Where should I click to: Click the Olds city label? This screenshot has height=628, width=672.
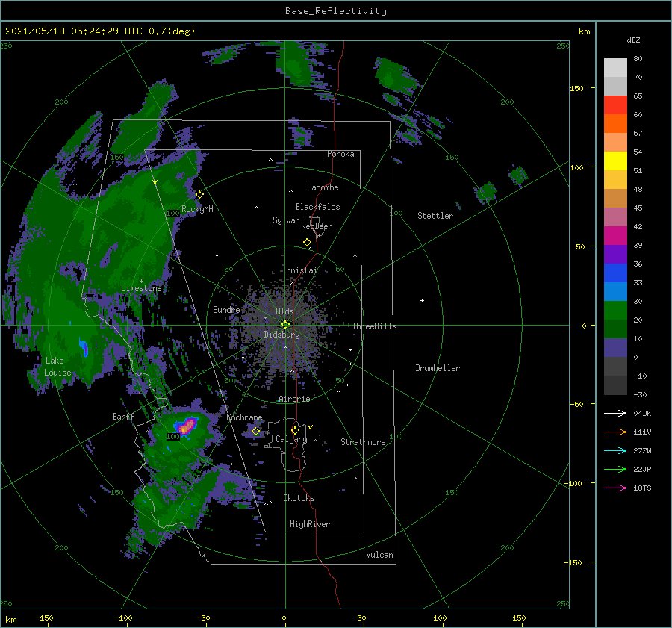click(x=284, y=311)
